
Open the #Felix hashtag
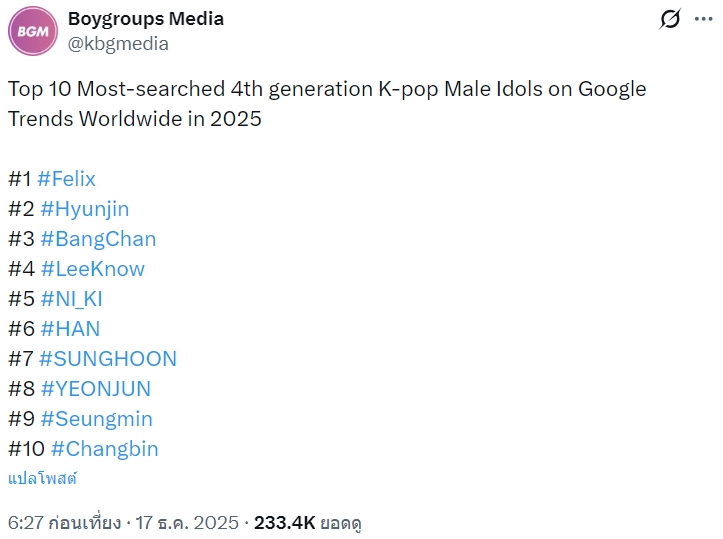click(x=66, y=179)
